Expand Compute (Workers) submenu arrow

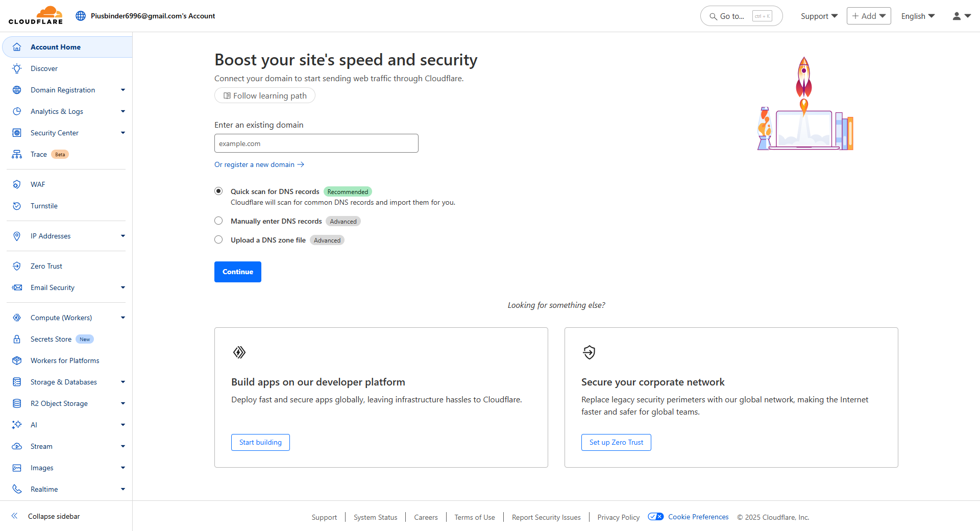[x=123, y=318]
